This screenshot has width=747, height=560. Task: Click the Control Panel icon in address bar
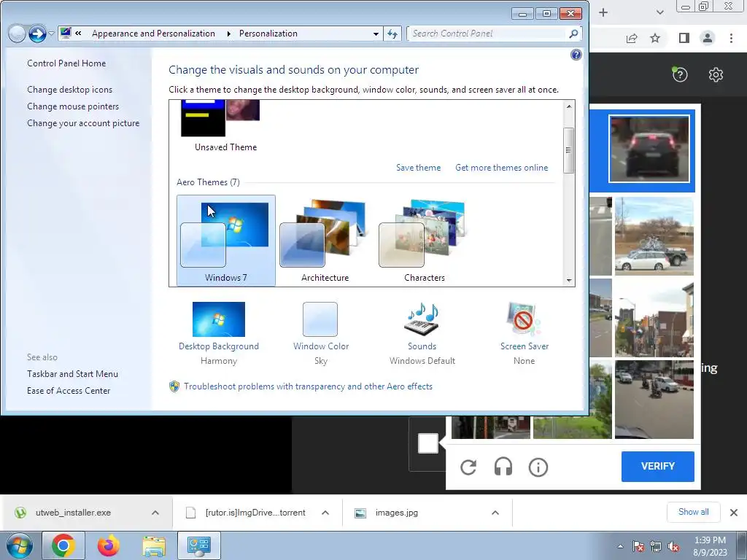pos(66,34)
